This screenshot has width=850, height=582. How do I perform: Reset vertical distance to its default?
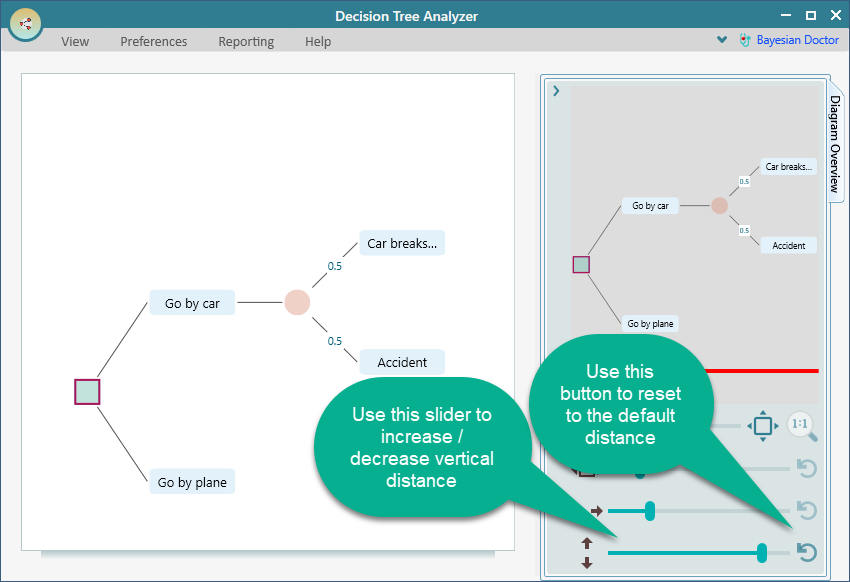(x=806, y=552)
